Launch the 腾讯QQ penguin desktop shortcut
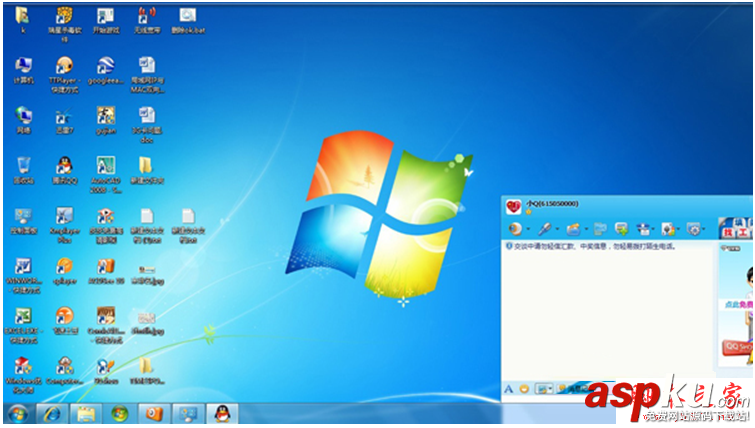The image size is (755, 428). point(64,165)
